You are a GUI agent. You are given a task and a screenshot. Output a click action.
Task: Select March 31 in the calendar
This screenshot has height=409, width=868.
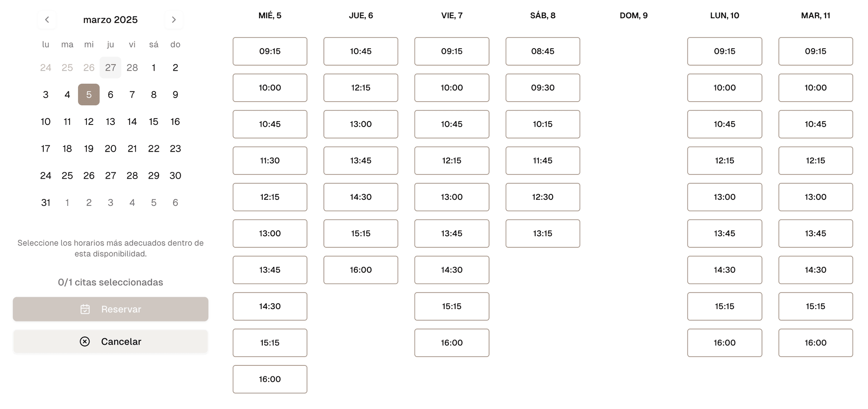pyautogui.click(x=46, y=202)
